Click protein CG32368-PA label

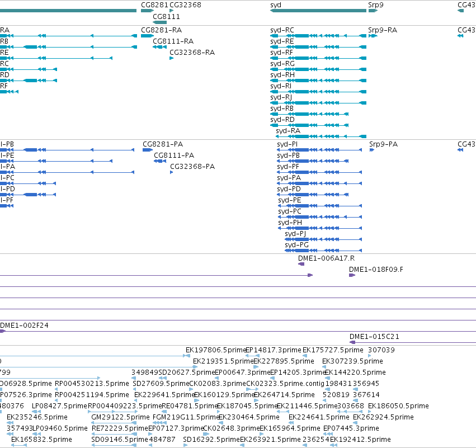point(192,167)
